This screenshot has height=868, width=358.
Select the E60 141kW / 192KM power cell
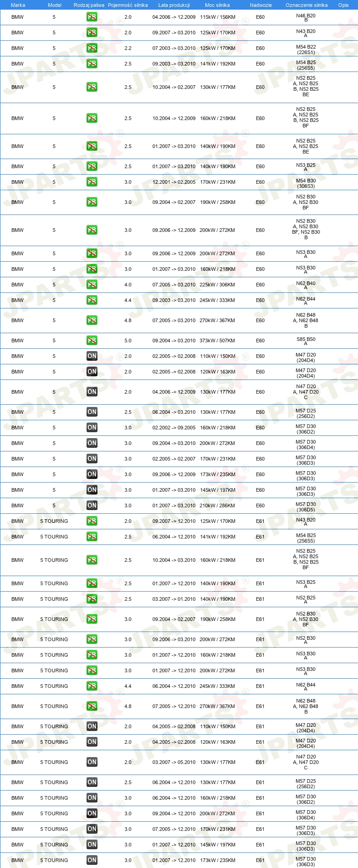pos(217,64)
